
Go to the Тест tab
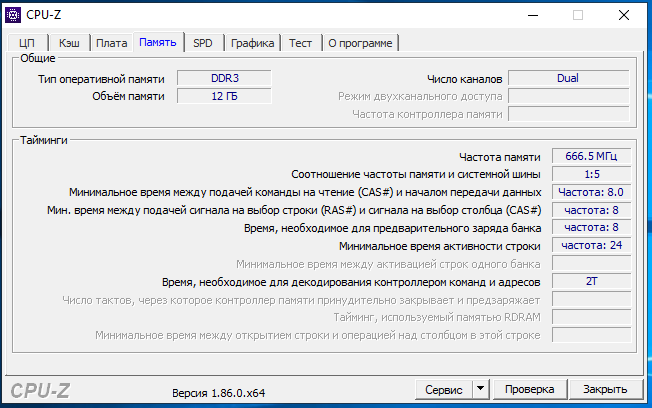click(301, 43)
